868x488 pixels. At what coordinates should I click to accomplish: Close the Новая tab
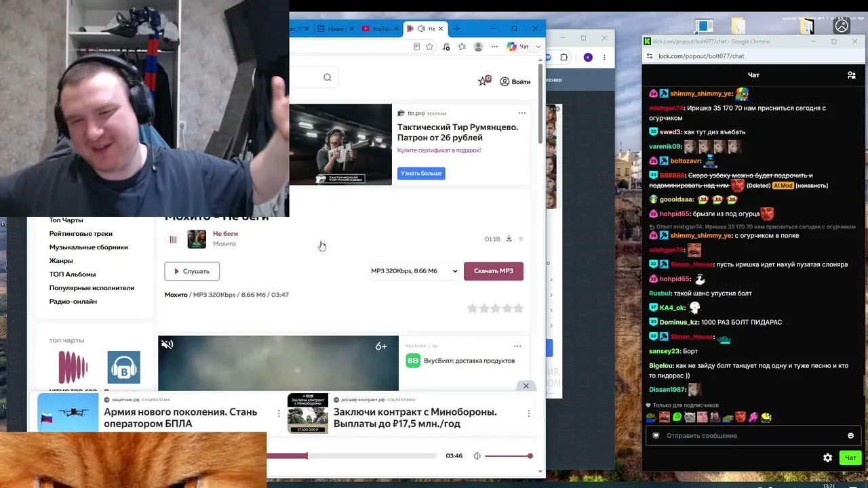(352, 28)
